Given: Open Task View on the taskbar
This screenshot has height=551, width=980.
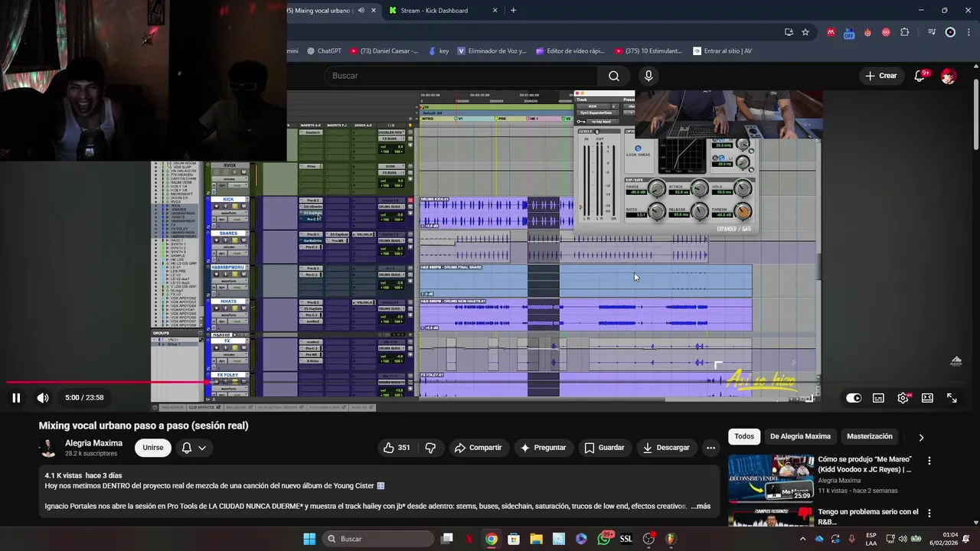Looking at the screenshot, I should (x=447, y=539).
